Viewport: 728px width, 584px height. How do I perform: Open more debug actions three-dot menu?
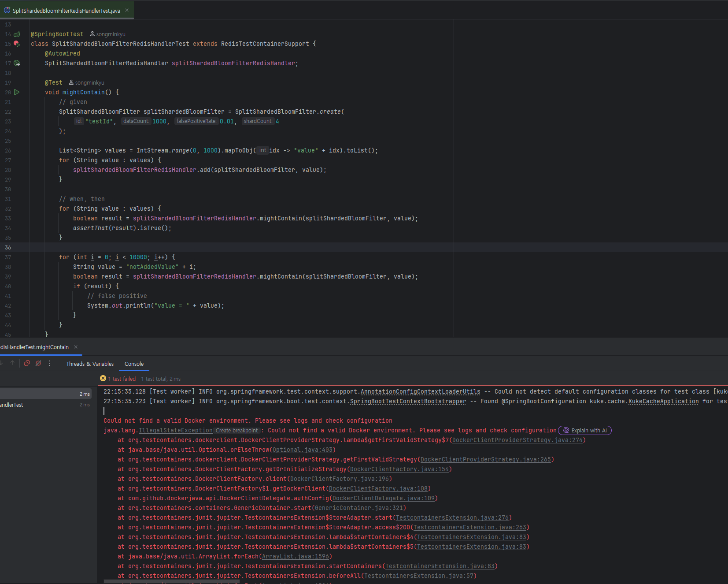(50, 363)
